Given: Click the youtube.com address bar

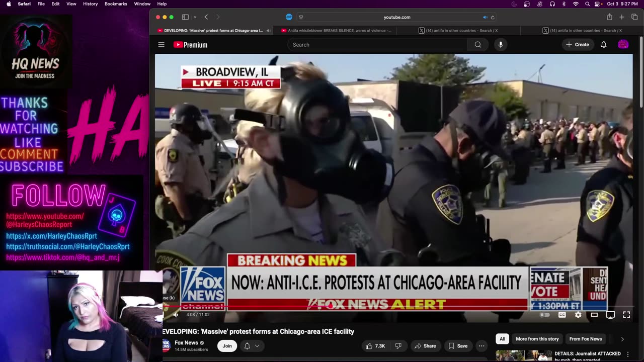Looking at the screenshot, I should coord(397,17).
